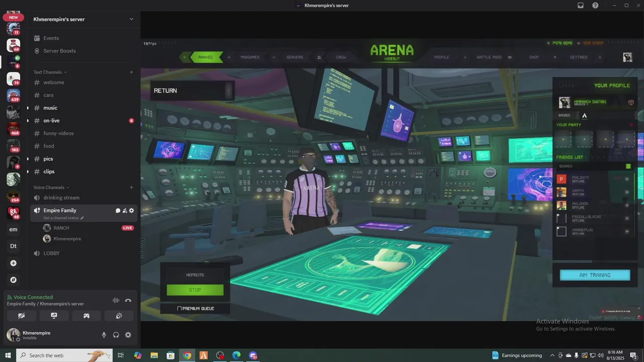Image resolution: width=644 pixels, height=362 pixels.
Task: Click the AIM TRAINING button
Action: [595, 275]
